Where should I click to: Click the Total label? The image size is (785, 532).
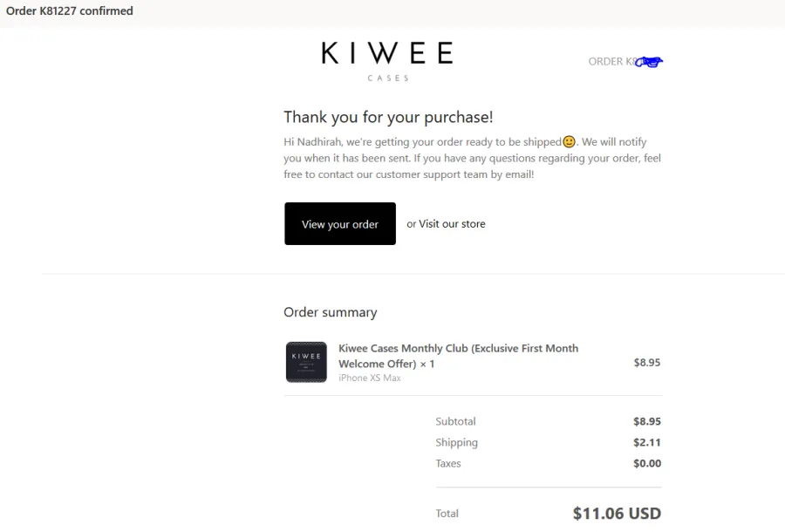(447, 514)
